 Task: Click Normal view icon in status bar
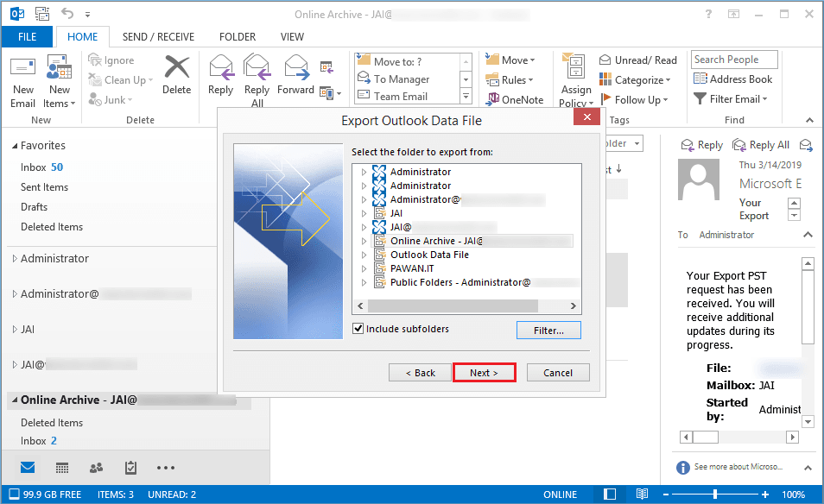pyautogui.click(x=610, y=494)
